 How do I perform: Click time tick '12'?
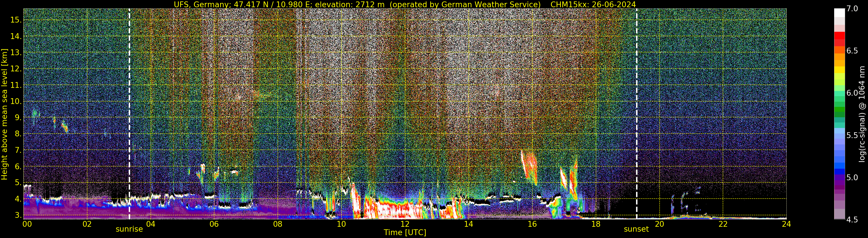(405, 224)
